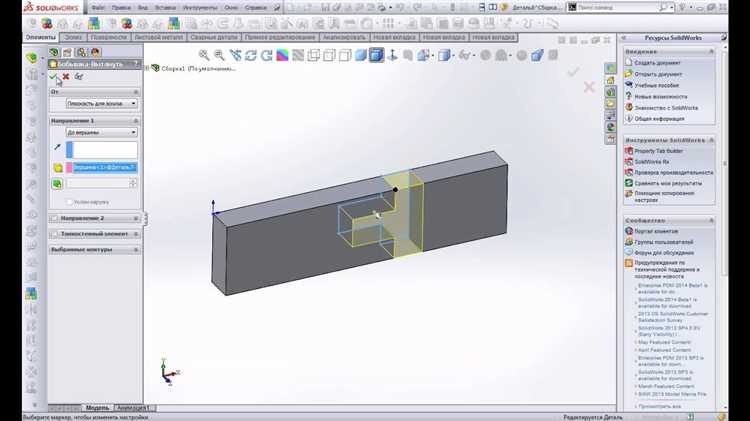Image resolution: width=750 pixels, height=421 pixels.
Task: Toggle detailed preview glasses icon
Action: tap(78, 77)
